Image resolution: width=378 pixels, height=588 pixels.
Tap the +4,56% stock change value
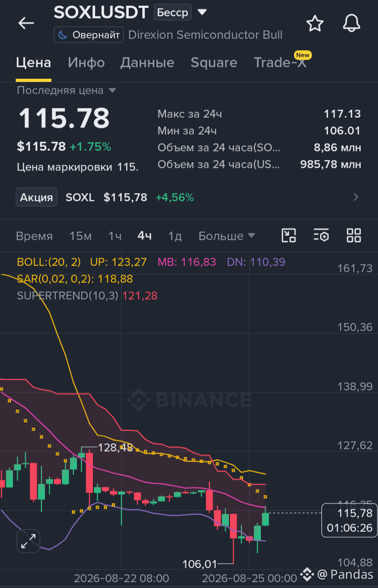click(175, 197)
